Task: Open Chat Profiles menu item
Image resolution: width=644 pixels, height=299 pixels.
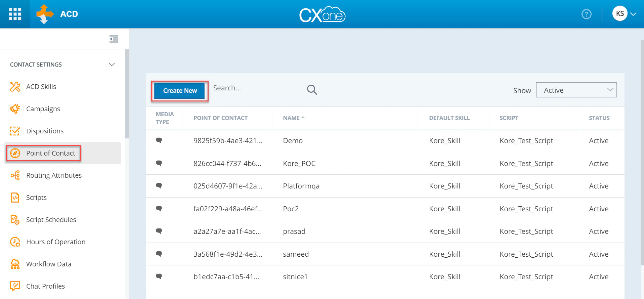Action: click(x=62, y=286)
